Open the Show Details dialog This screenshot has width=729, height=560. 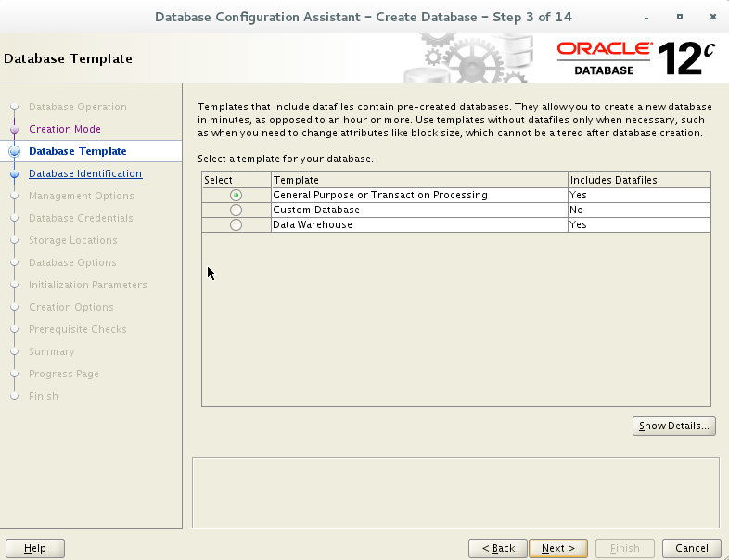673,426
